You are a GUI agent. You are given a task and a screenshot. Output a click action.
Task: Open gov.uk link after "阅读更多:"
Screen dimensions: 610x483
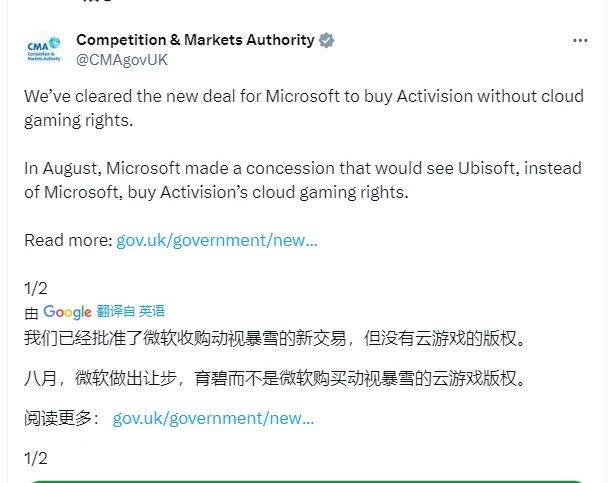[213, 416]
